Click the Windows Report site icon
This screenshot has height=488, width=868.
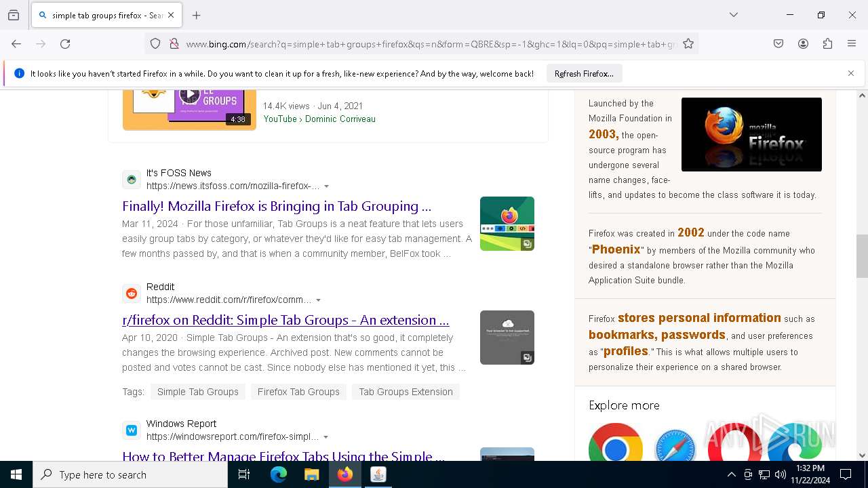(x=132, y=430)
